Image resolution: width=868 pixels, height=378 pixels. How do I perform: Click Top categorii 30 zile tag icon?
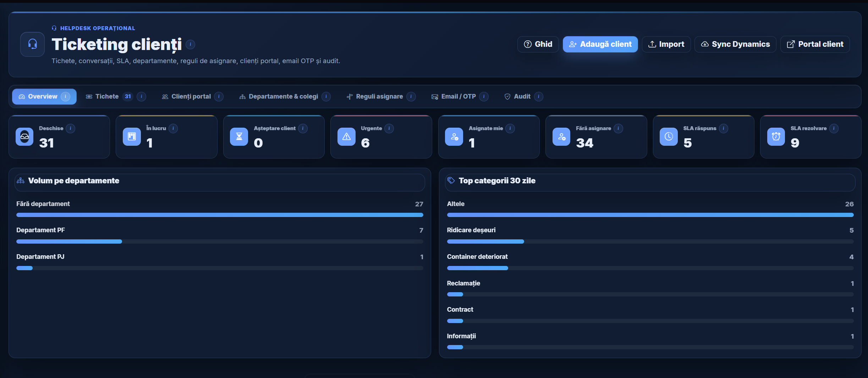pos(451,180)
